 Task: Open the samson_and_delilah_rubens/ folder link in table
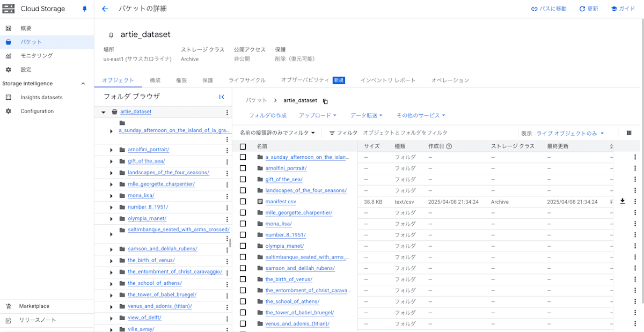pyautogui.click(x=300, y=268)
